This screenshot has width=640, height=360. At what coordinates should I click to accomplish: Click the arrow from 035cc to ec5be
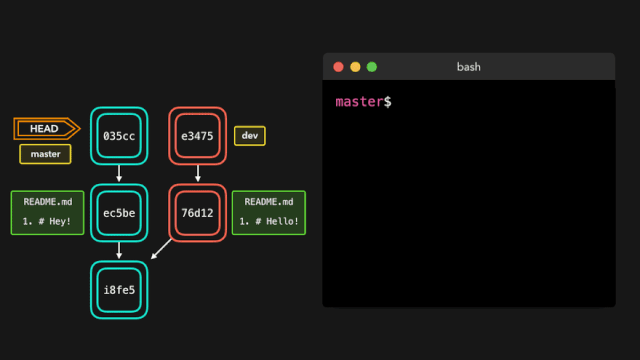click(119, 173)
